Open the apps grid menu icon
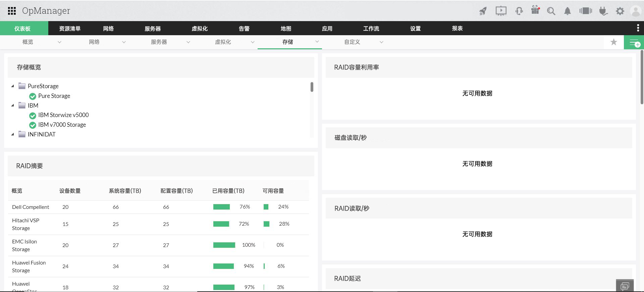The width and height of the screenshot is (644, 292). tap(12, 11)
